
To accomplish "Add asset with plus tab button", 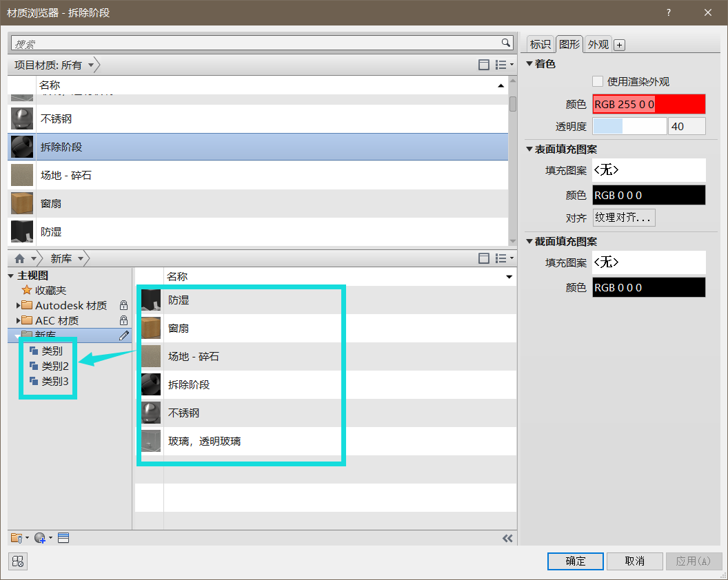I will click(x=619, y=45).
